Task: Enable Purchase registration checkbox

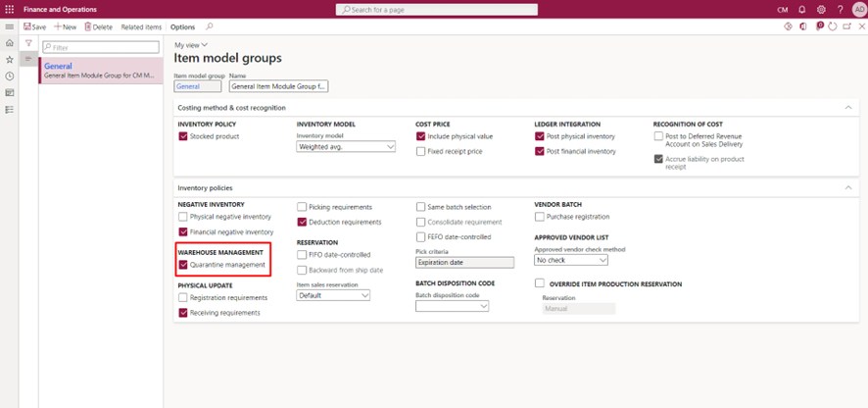Action: [x=539, y=217]
